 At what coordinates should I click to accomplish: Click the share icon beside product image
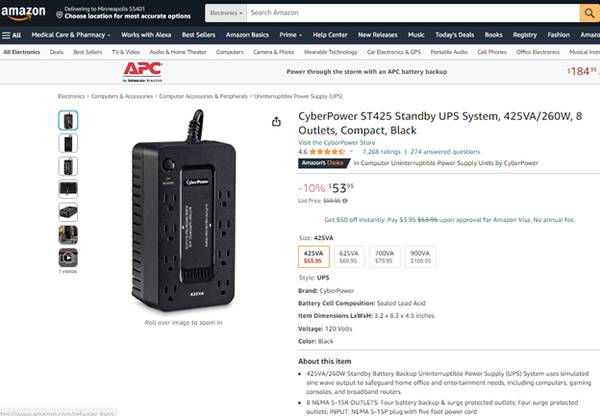pos(276,122)
